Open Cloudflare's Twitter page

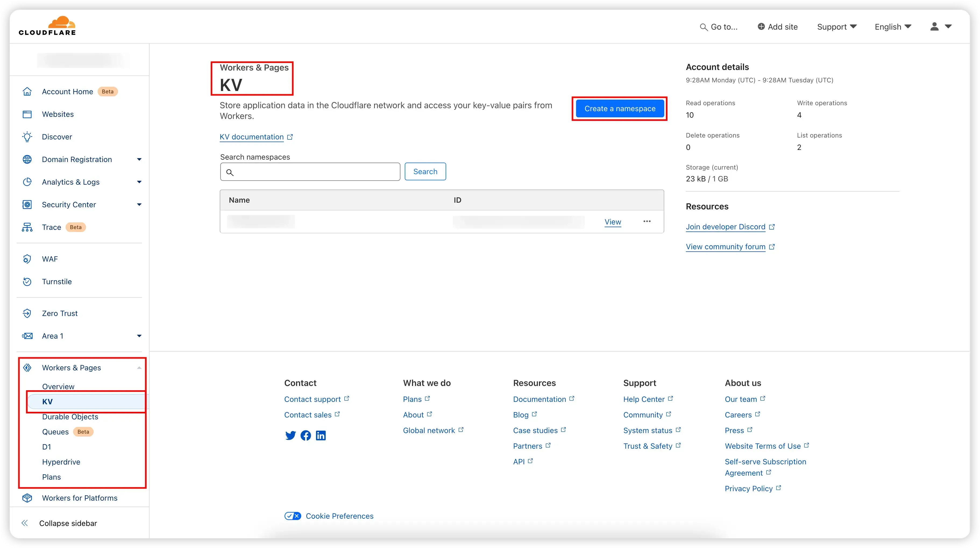(290, 435)
